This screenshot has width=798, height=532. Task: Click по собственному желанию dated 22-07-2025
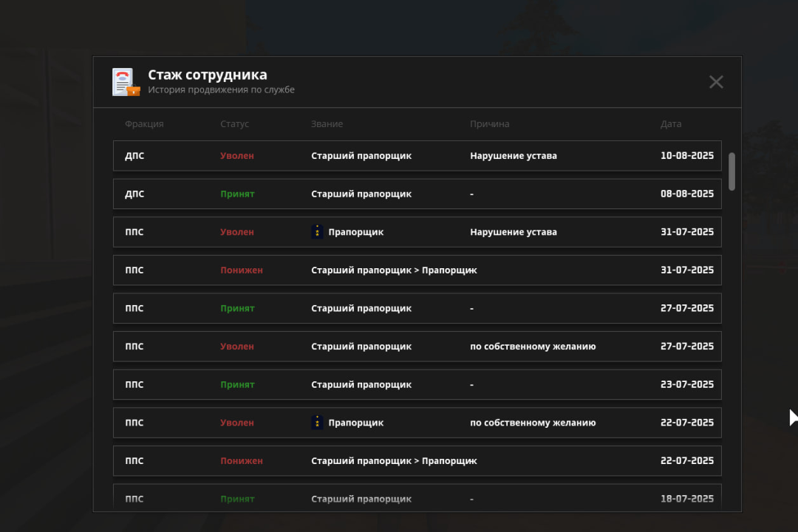(x=533, y=423)
